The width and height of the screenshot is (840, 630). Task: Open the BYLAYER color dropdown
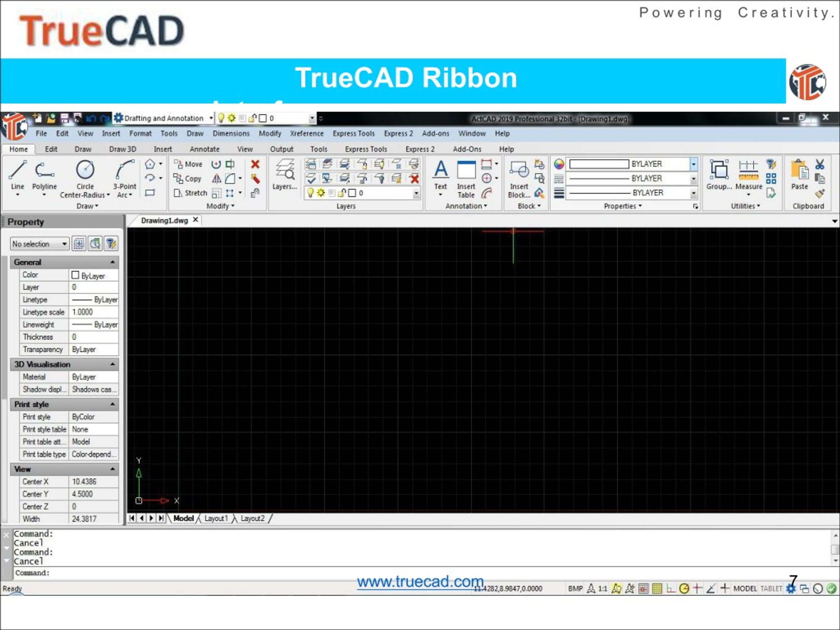coord(693,164)
